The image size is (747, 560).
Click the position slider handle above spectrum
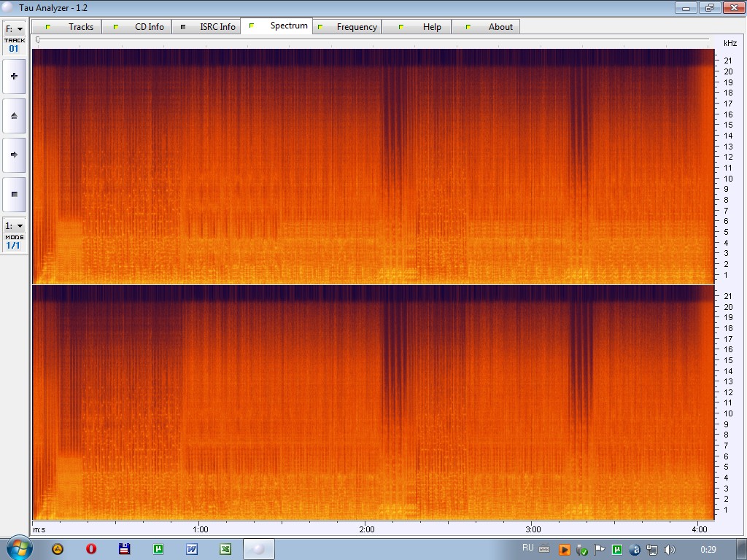[x=38, y=41]
